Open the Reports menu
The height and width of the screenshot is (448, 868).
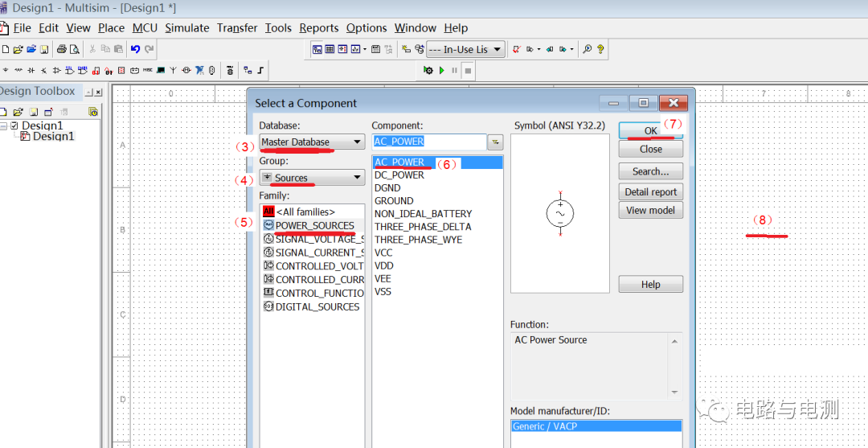pos(319,27)
